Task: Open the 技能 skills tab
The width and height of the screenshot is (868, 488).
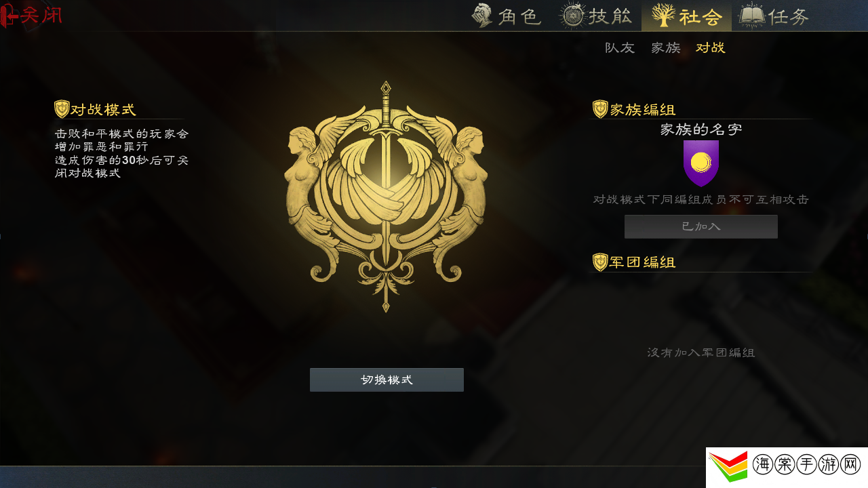Action: pyautogui.click(x=597, y=16)
